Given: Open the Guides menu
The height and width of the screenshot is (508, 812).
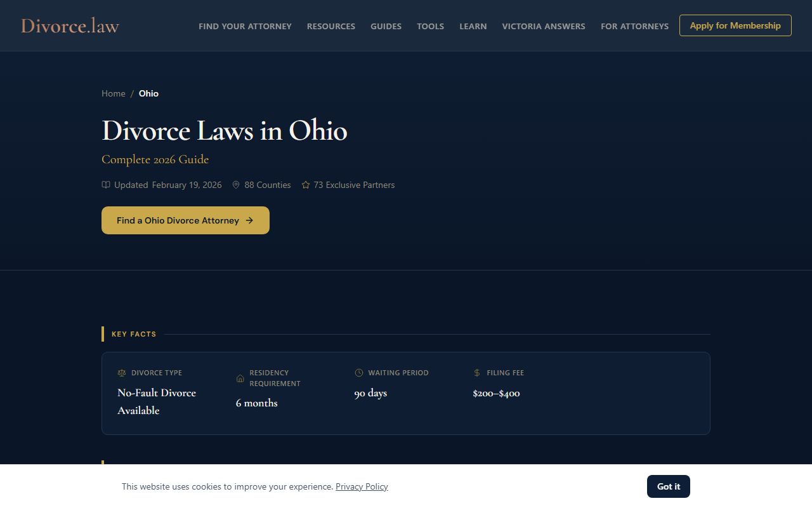Looking at the screenshot, I should tap(386, 26).
